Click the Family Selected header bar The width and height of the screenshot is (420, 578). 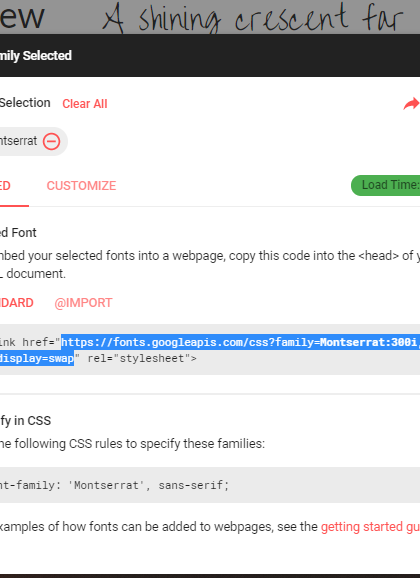(210, 56)
